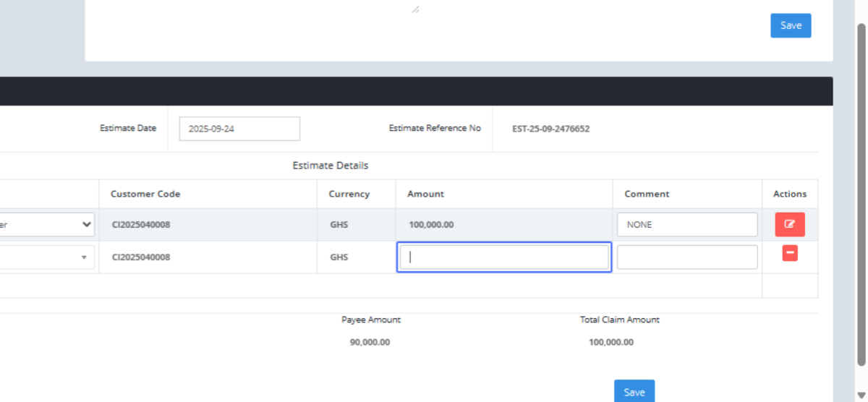Click the Comment column header

[x=647, y=194]
